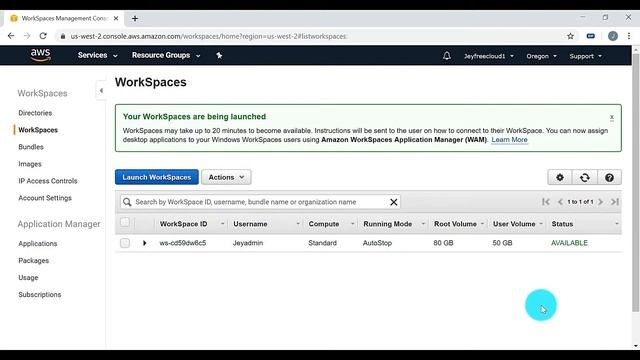The image size is (640, 360).
Task: Open the table settings gear
Action: click(560, 178)
